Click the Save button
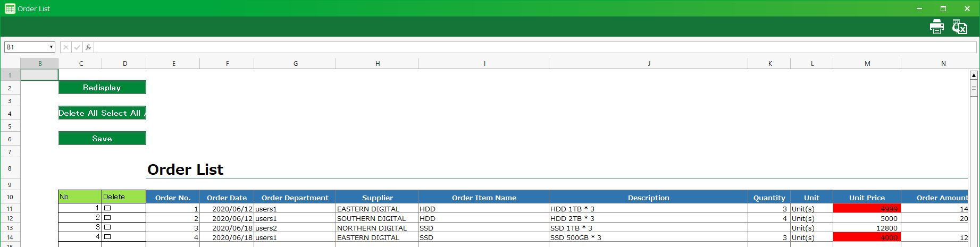This screenshot has width=980, height=247. [x=102, y=139]
